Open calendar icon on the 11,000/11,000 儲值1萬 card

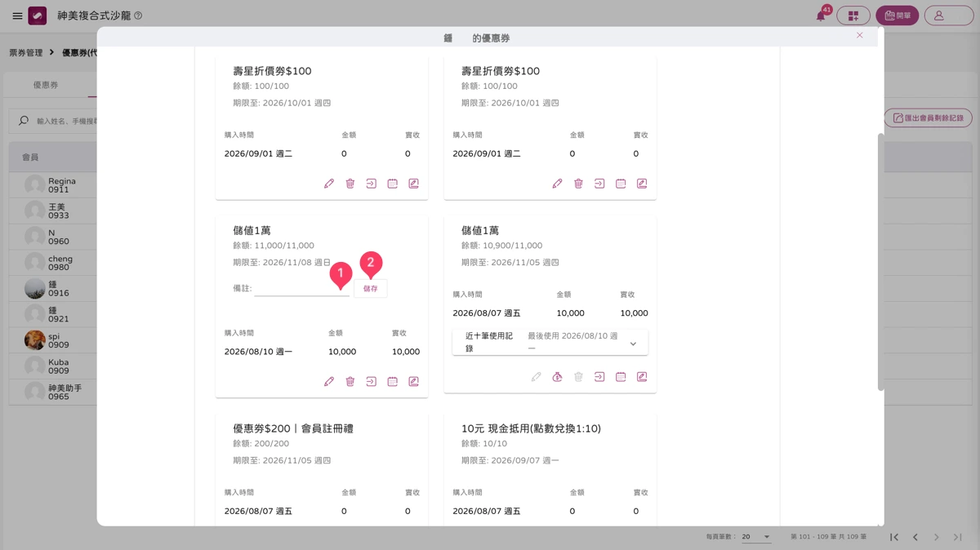(x=393, y=381)
